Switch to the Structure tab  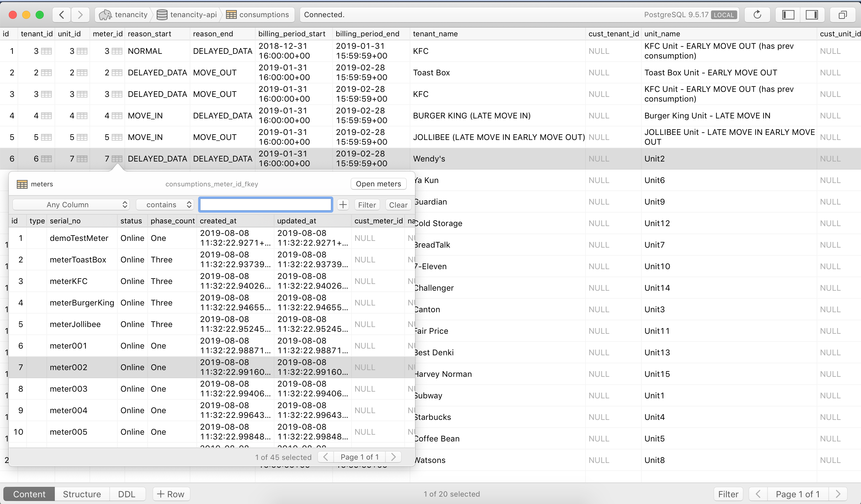[x=82, y=494]
